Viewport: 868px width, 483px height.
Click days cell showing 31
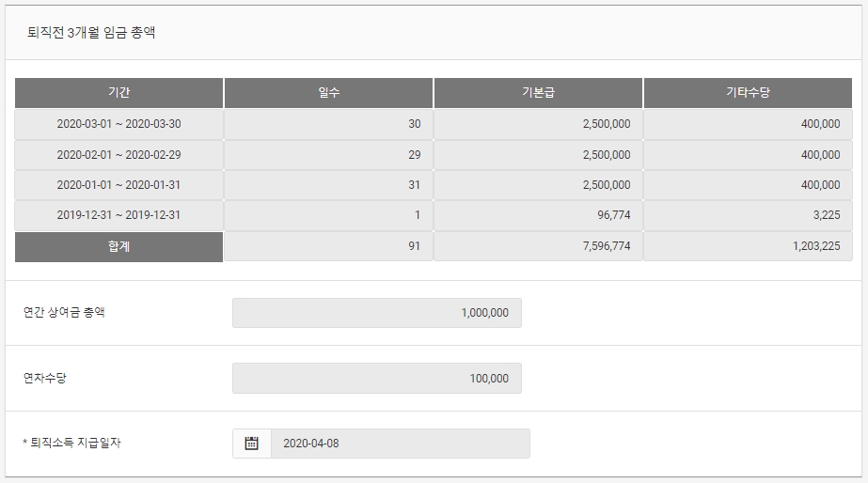click(x=328, y=185)
